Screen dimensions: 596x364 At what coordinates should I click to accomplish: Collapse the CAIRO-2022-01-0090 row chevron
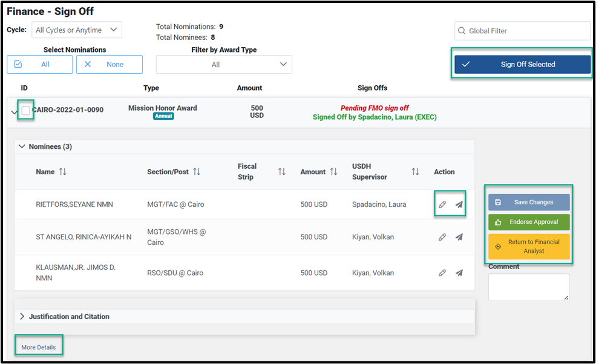[14, 112]
